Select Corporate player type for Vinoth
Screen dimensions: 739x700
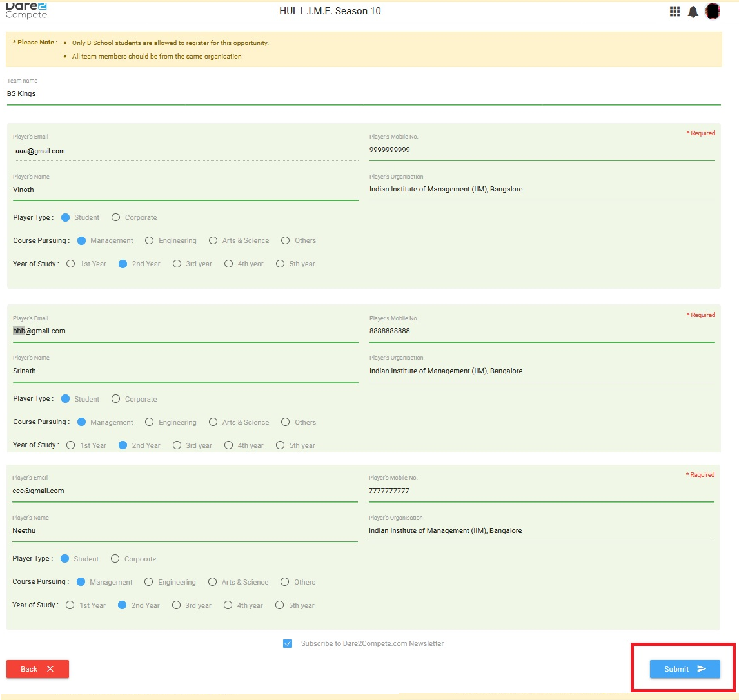click(116, 217)
